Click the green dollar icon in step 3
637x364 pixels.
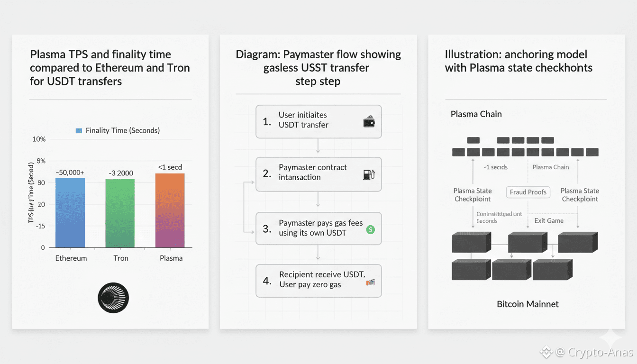pos(371,229)
